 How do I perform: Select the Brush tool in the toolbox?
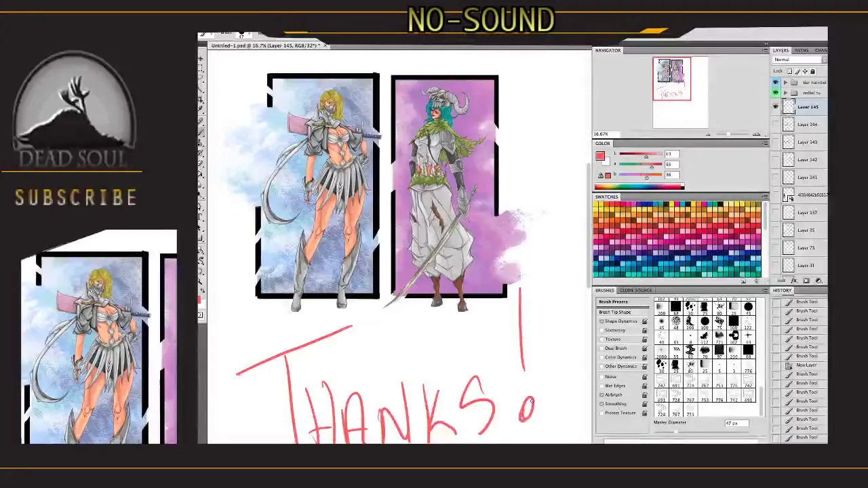pyautogui.click(x=201, y=131)
